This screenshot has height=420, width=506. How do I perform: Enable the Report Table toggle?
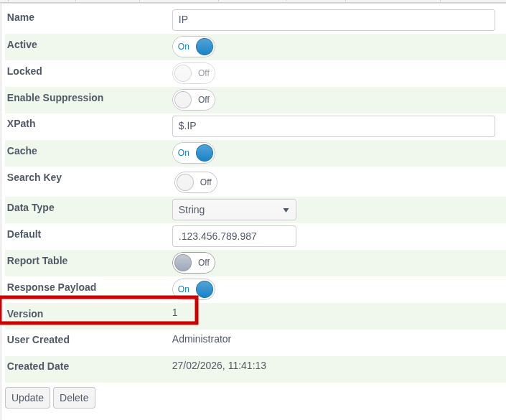click(194, 263)
